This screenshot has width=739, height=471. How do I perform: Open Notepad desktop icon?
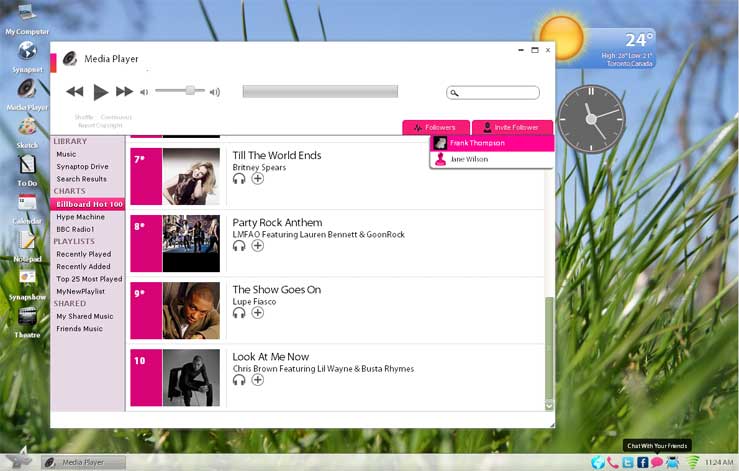pyautogui.click(x=27, y=240)
